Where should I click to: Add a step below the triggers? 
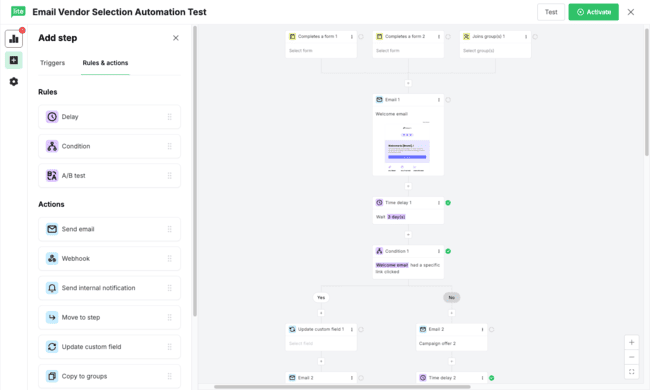pyautogui.click(x=408, y=83)
